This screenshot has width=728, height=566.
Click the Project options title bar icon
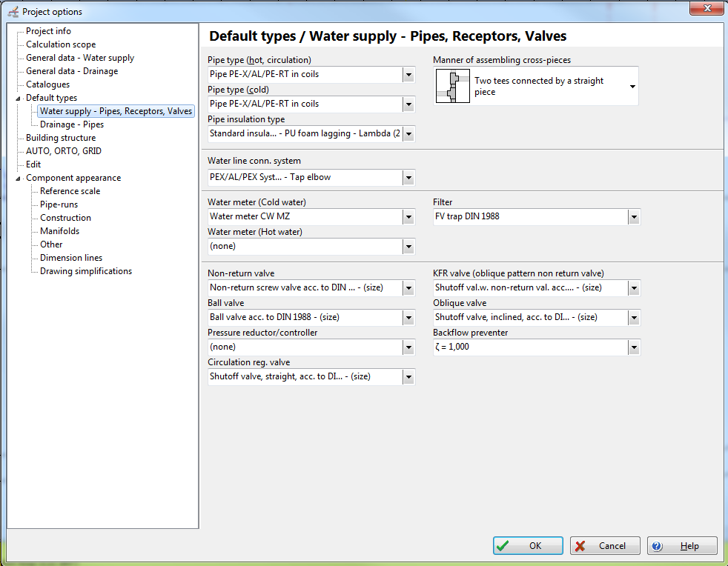point(13,11)
